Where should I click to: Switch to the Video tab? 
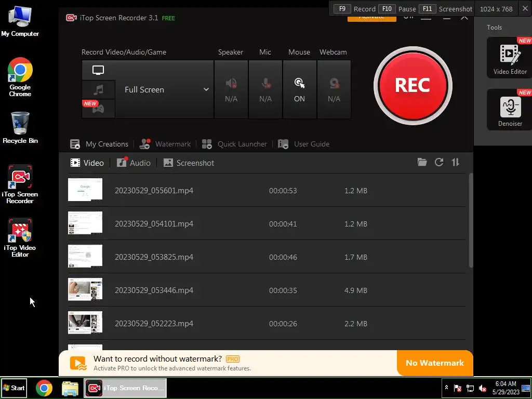87,163
